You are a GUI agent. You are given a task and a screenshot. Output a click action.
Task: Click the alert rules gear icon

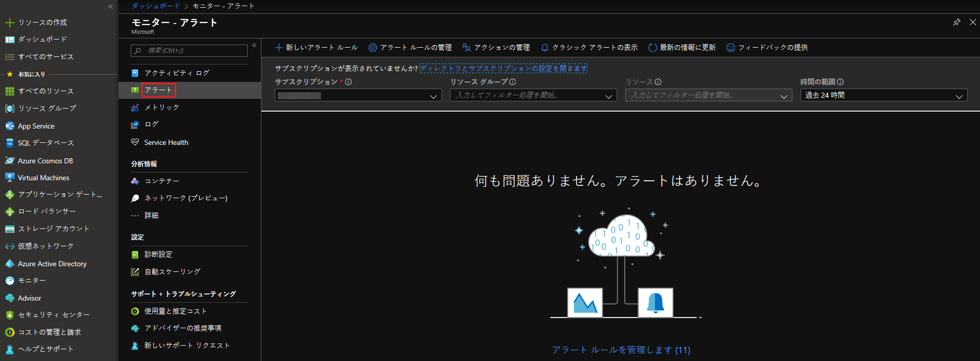pyautogui.click(x=373, y=48)
